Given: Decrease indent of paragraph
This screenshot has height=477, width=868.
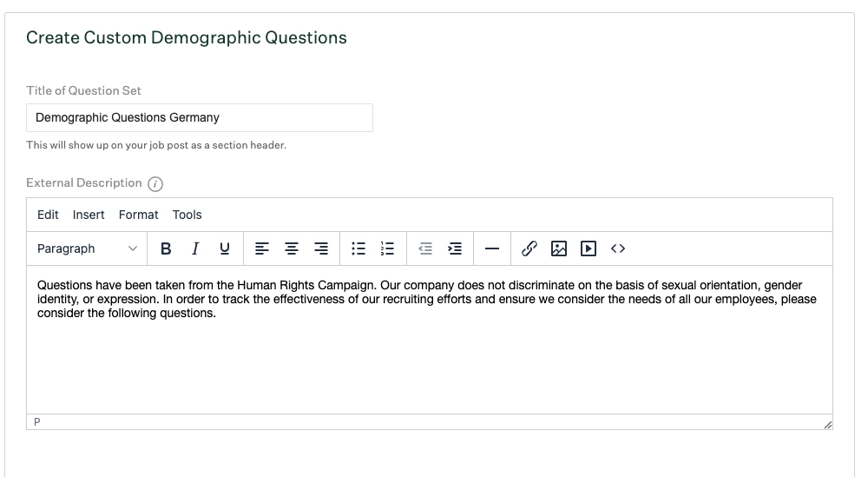Looking at the screenshot, I should (x=425, y=248).
